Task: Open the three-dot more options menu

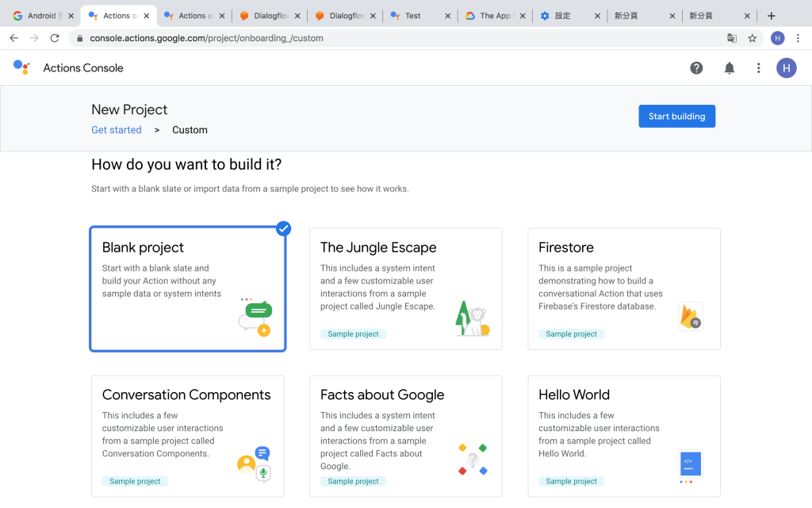Action: click(759, 68)
